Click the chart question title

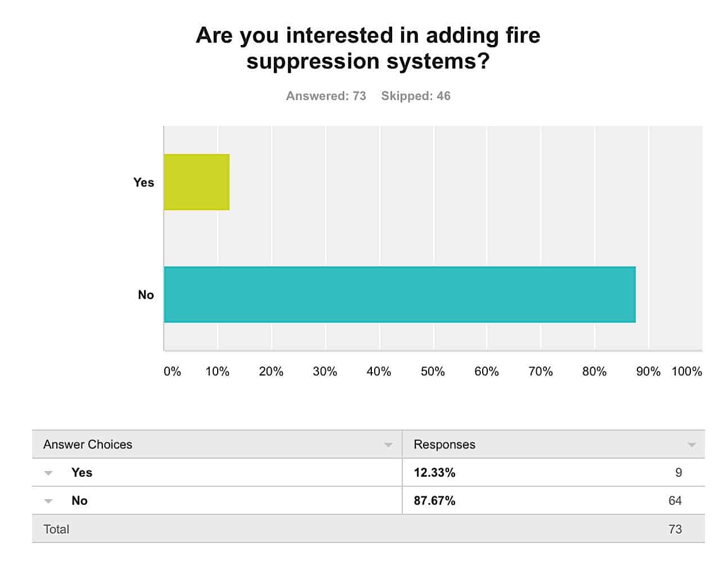tap(368, 48)
